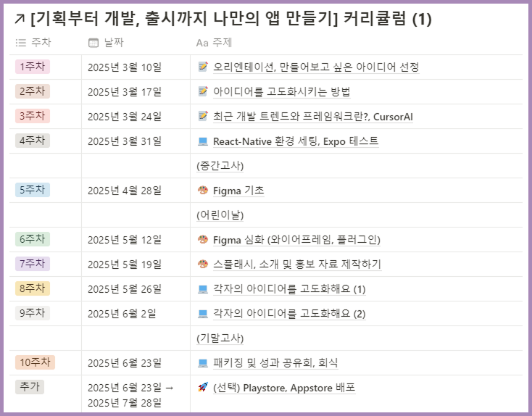The image size is (532, 416).
Task: Click the (어린이날) row text
Action: (x=220, y=215)
